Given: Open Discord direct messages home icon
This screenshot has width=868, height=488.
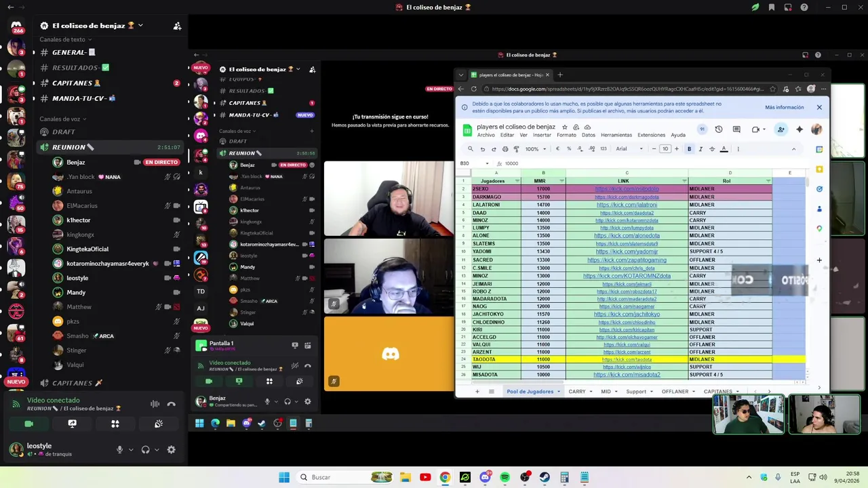Looking at the screenshot, I should pyautogui.click(x=16, y=25).
